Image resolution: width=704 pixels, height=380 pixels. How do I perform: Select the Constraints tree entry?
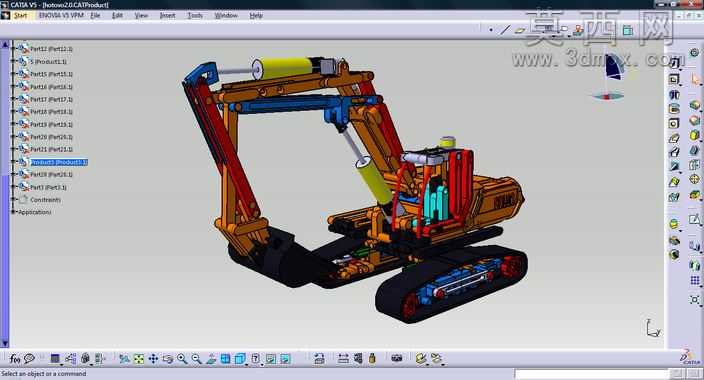[x=45, y=200]
